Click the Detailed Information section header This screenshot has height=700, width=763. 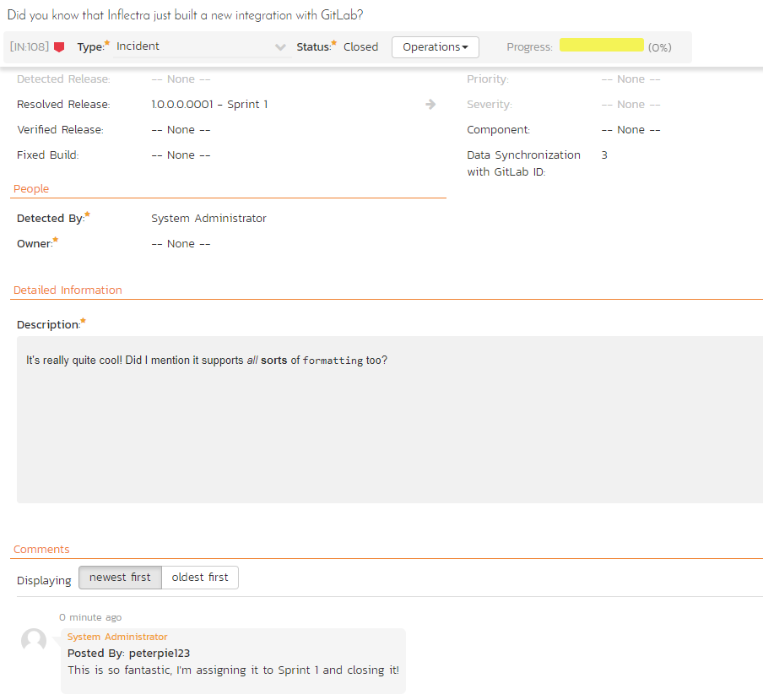click(x=68, y=290)
